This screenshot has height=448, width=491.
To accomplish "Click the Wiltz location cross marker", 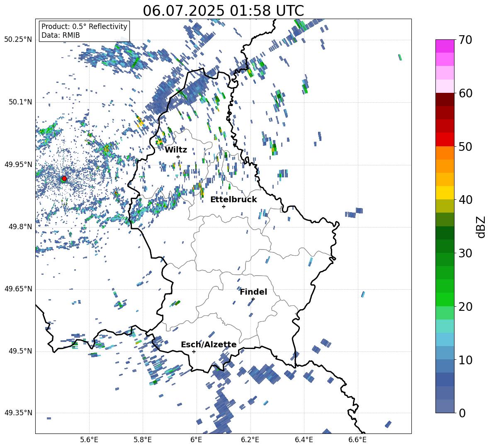I will 178,157.
